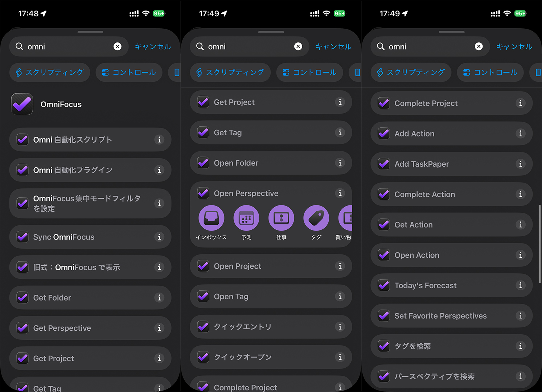Open info for クイックエントリ
Image resolution: width=542 pixels, height=392 pixels.
(x=340, y=327)
